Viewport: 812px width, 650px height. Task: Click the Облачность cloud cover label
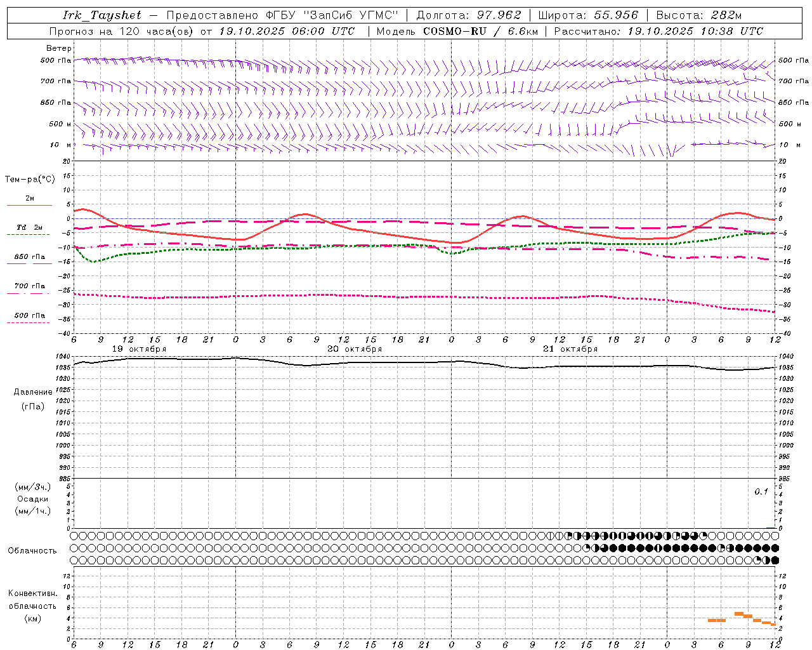[32, 551]
